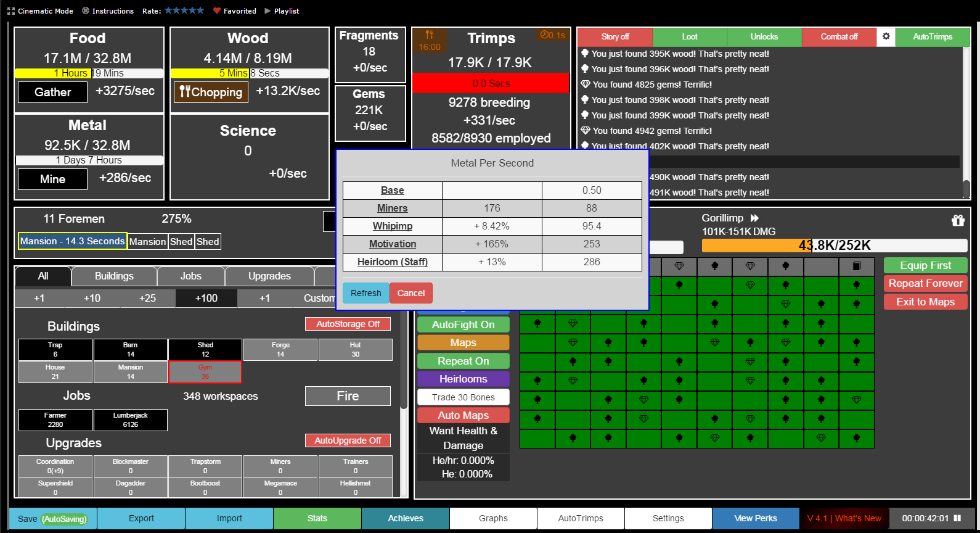
Task: Click the Cinematic Mode icon
Action: [x=10, y=11]
